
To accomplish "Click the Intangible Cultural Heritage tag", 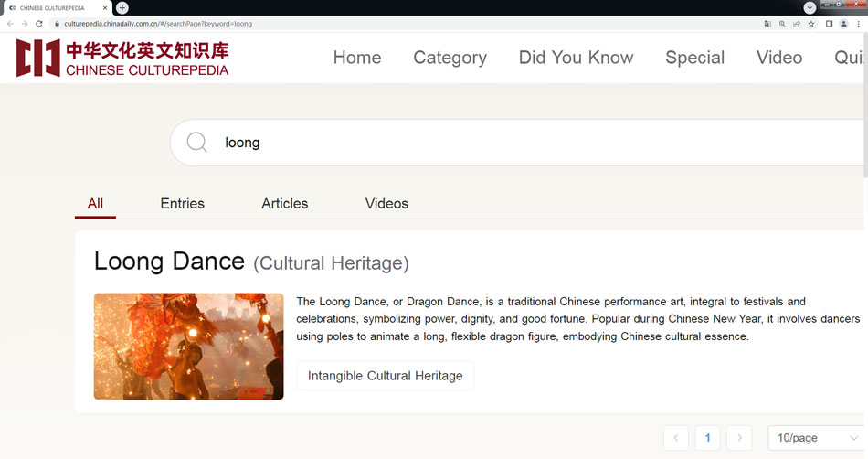I will pyautogui.click(x=385, y=376).
